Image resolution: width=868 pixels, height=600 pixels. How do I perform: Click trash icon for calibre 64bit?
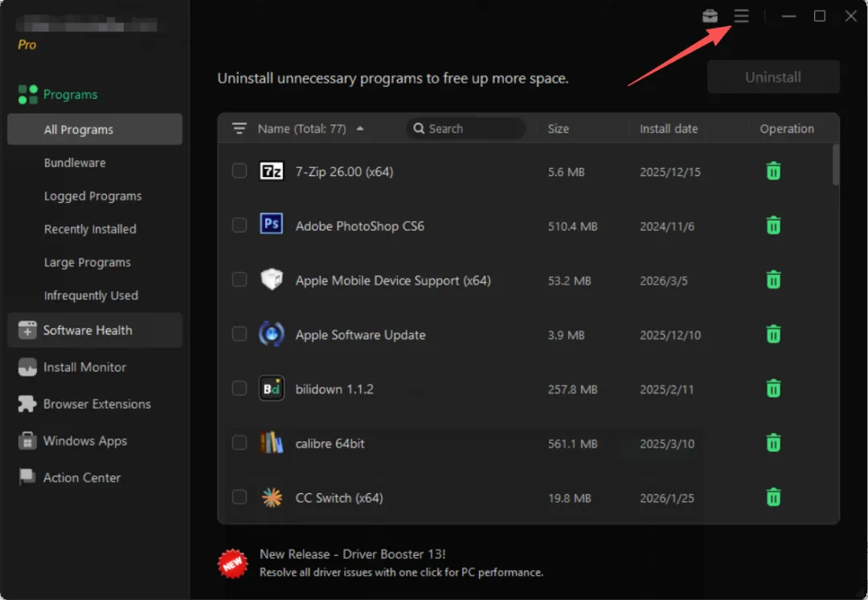point(773,442)
